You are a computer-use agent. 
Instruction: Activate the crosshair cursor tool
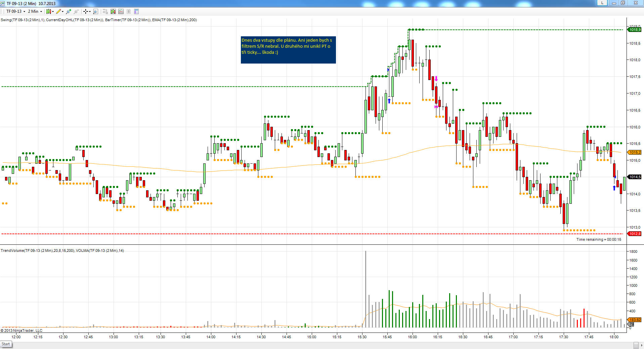[x=86, y=11]
